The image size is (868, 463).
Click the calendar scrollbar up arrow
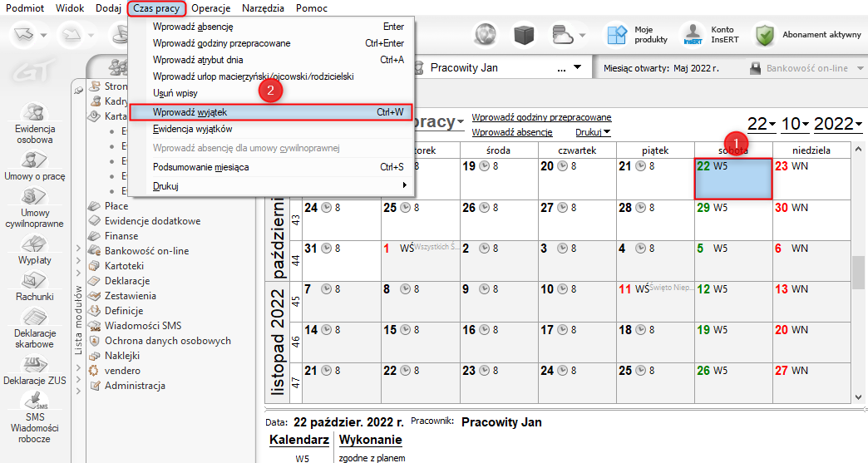pos(858,149)
